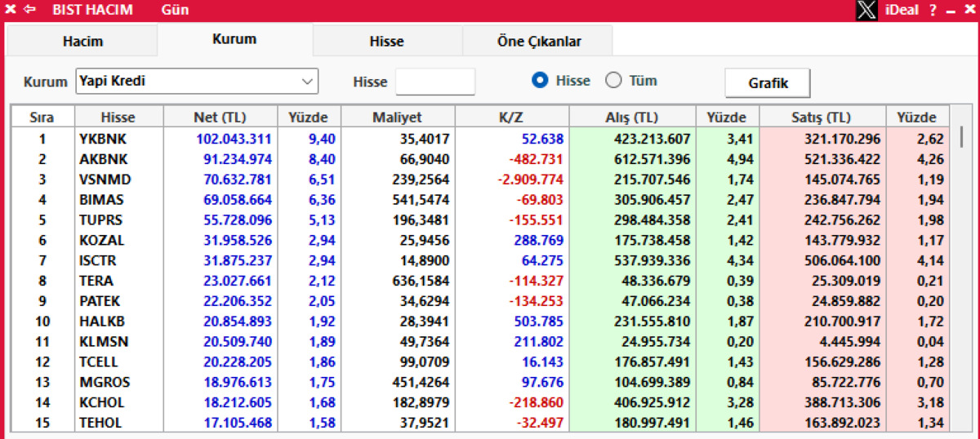The height and width of the screenshot is (439, 980).
Task: Click Alış value 406.925.912 for KCHOL
Action: click(652, 402)
